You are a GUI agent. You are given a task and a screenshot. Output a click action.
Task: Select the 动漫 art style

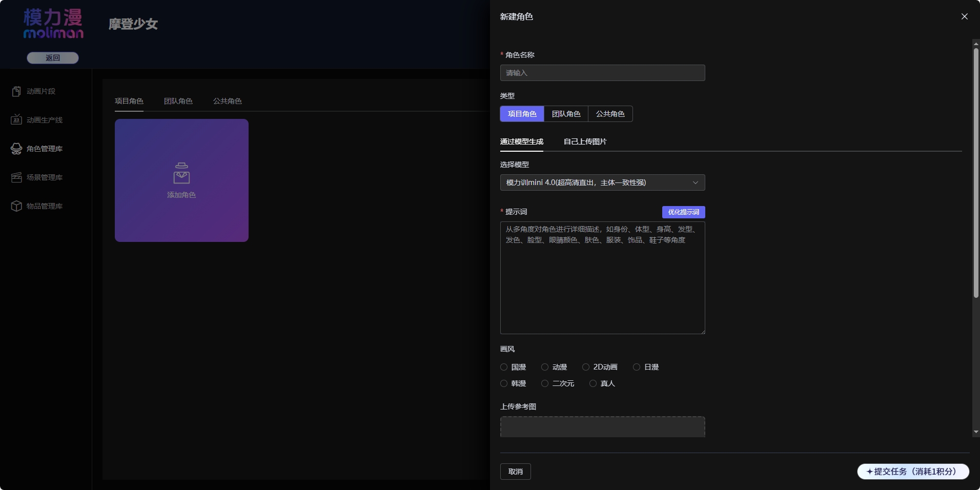545,367
